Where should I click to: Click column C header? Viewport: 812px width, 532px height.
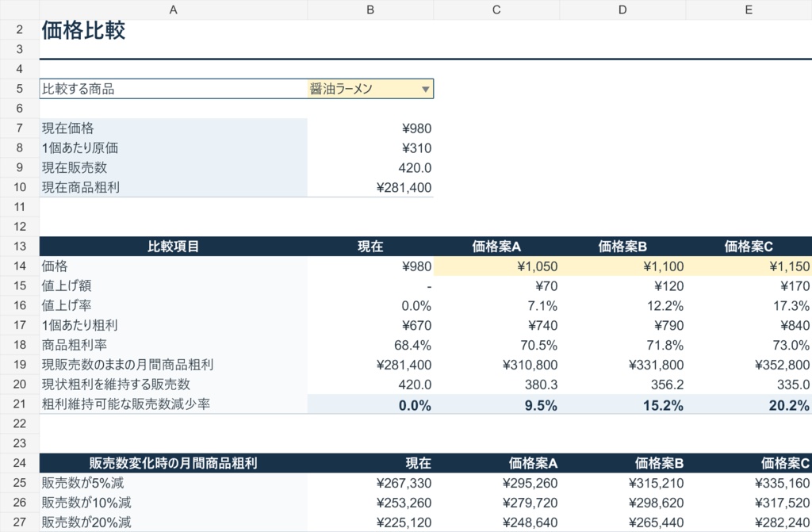click(496, 10)
